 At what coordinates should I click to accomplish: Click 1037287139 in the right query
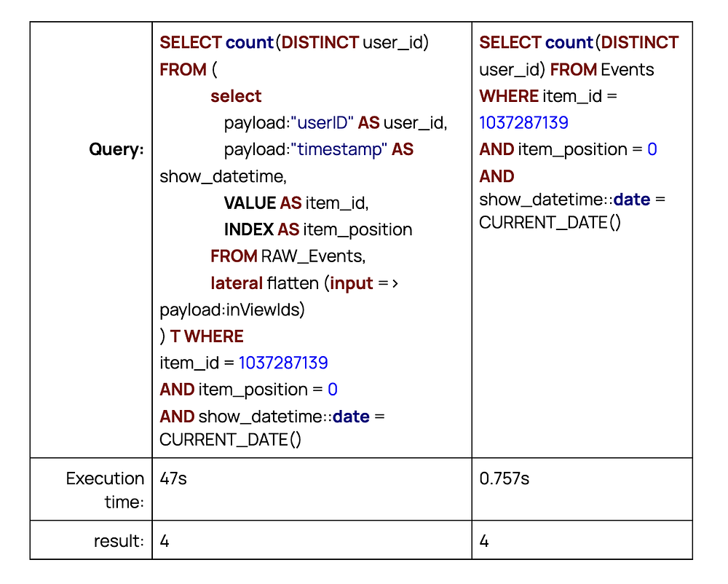pos(523,123)
